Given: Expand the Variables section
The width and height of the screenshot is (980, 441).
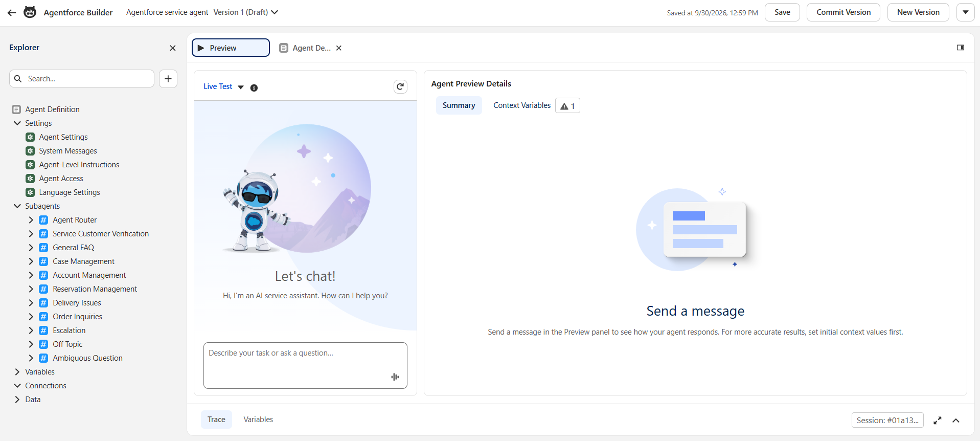Looking at the screenshot, I should (17, 372).
